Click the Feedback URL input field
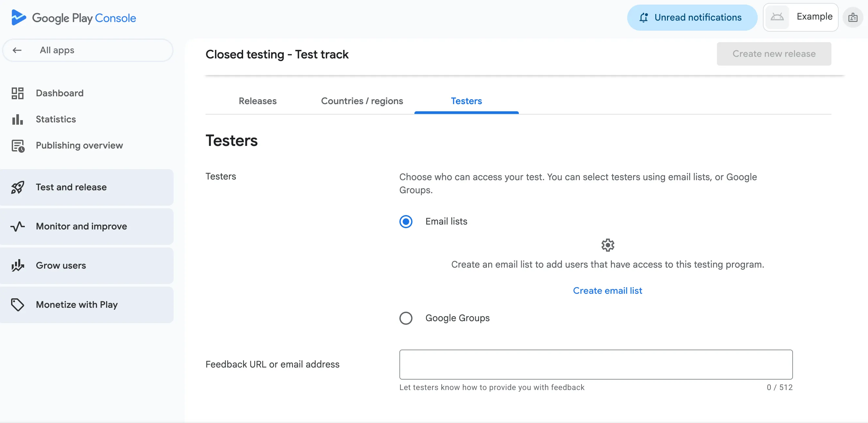The height and width of the screenshot is (423, 868). 596,364
